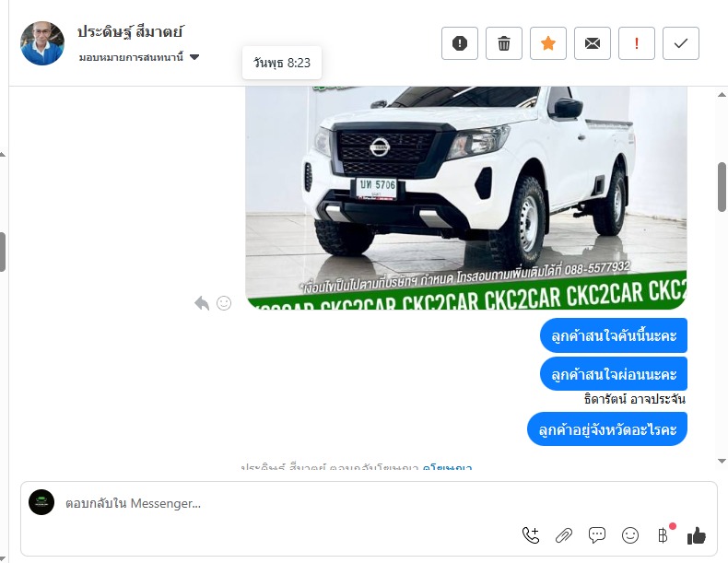The height and width of the screenshot is (563, 728).
Task: Select message ลูกค้าอยู่จังหวัดอะไรคะ
Action: [607, 428]
